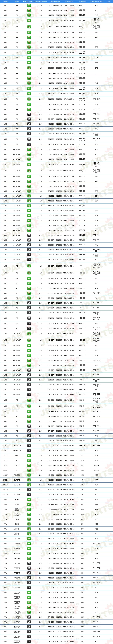The image size is (113, 644).
Task: Click the Marka column header
Action: pyautogui.click(x=5, y=1)
